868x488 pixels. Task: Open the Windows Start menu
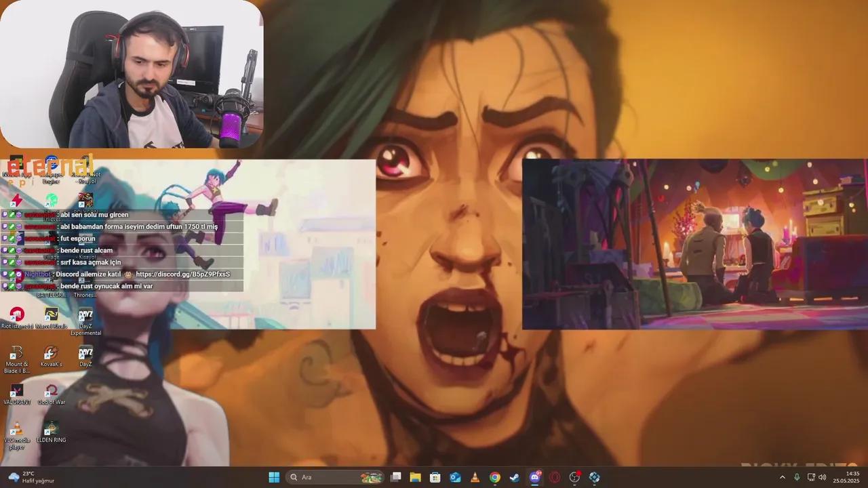(x=274, y=477)
